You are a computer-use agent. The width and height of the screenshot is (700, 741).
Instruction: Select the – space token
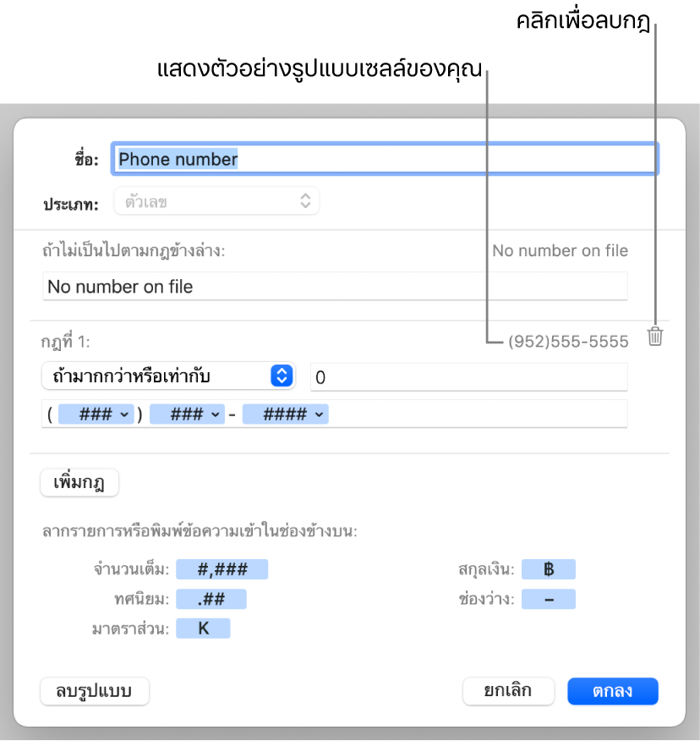click(x=549, y=599)
